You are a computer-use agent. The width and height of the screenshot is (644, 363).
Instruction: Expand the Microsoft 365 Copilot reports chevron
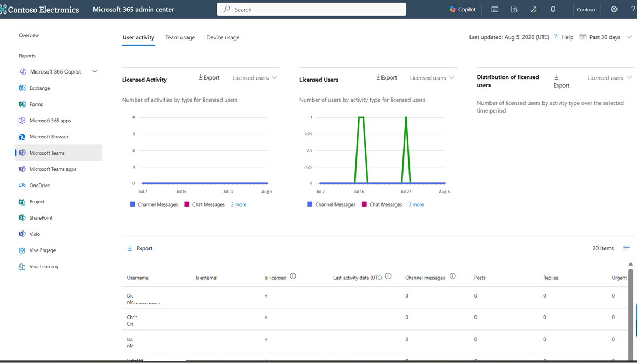tap(95, 71)
